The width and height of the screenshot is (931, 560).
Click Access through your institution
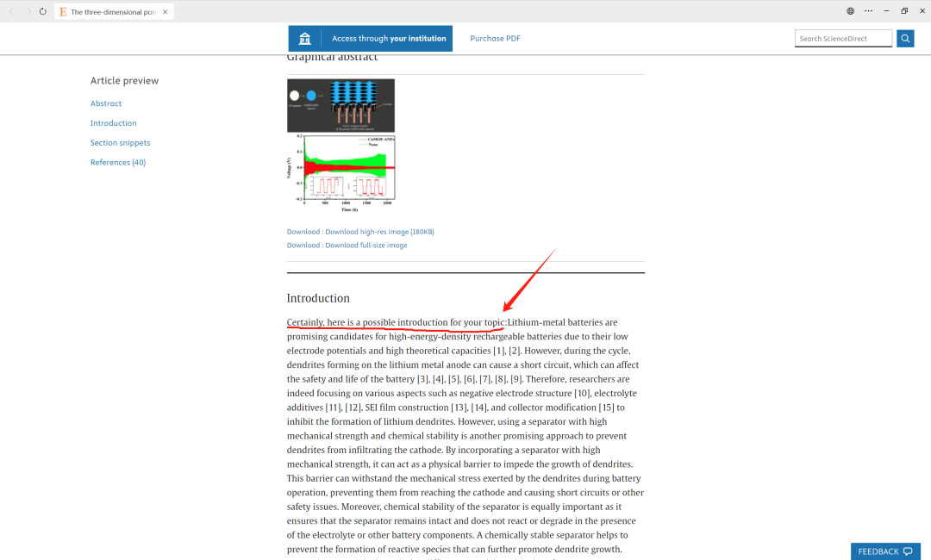point(389,39)
